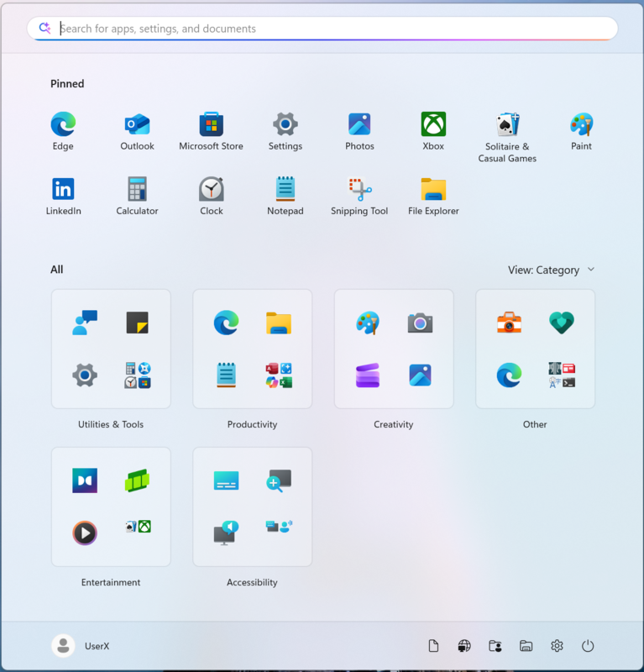Open File Explorer from the bottom bar
Viewport: 644px width, 672px height.
[x=526, y=646]
